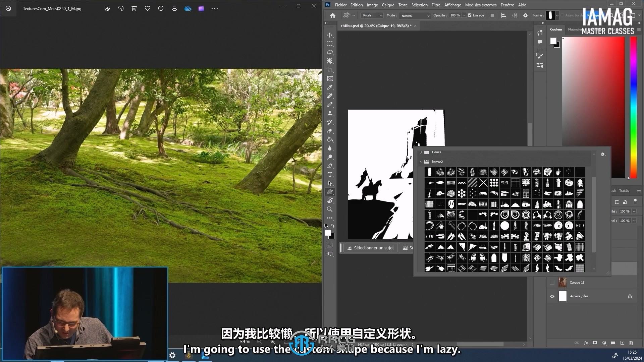The image size is (644, 362).
Task: Click print icon in photo viewer
Action: pyautogui.click(x=174, y=8)
